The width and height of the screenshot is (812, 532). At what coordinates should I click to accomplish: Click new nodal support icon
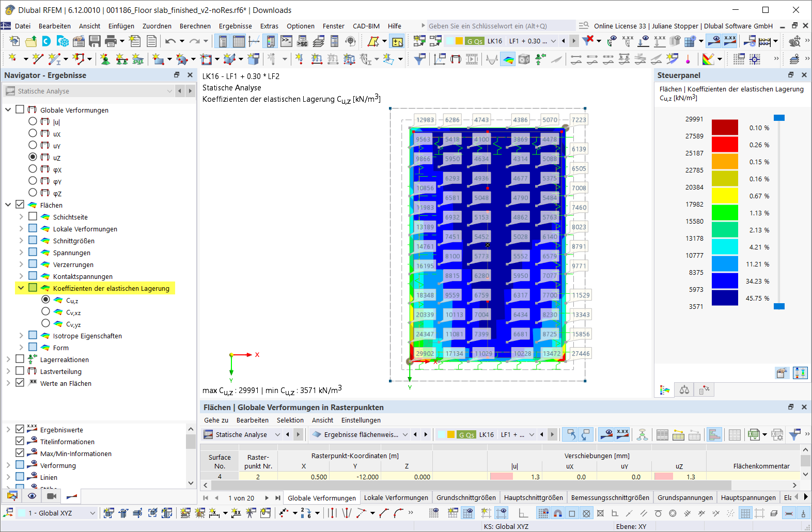[x=105, y=59]
